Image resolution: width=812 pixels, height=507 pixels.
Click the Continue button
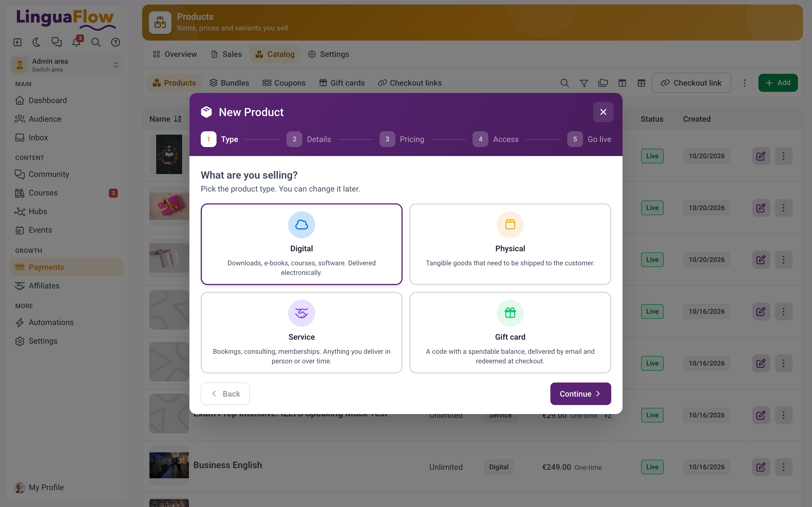coord(581,394)
